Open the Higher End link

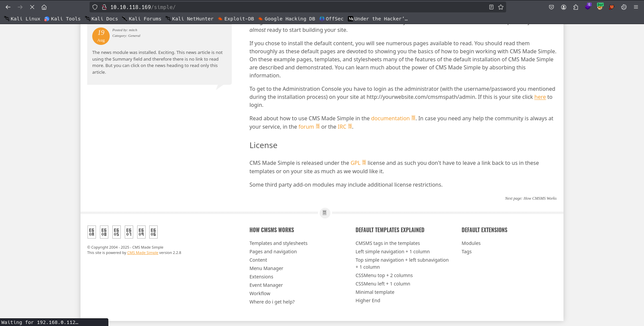368,301
